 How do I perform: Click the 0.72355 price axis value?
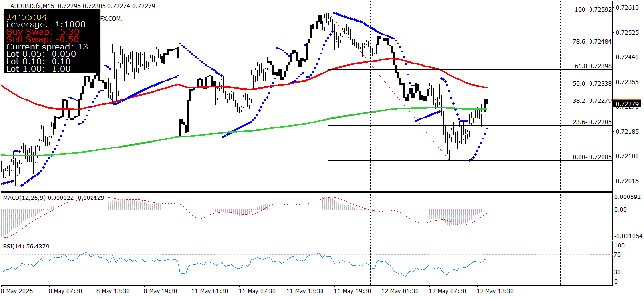[627, 82]
